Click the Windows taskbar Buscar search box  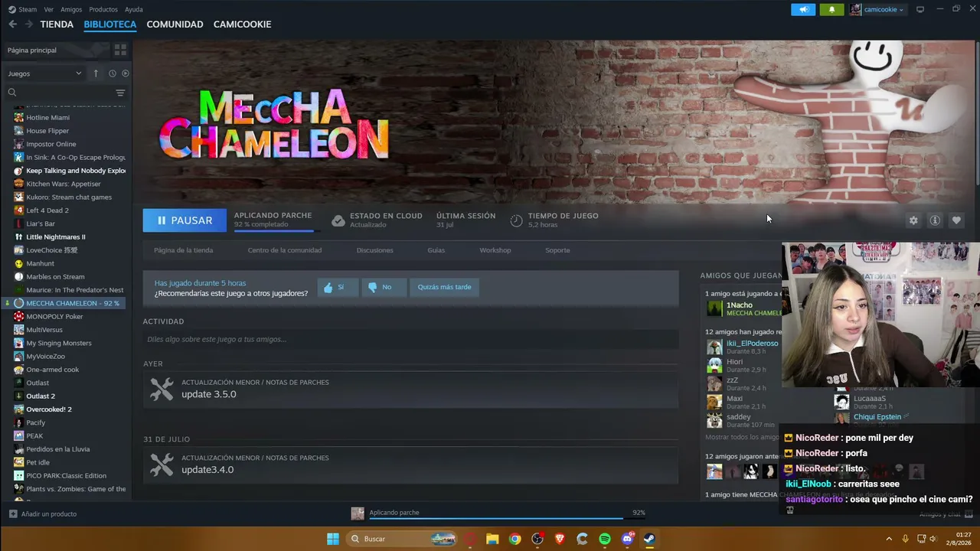point(402,539)
